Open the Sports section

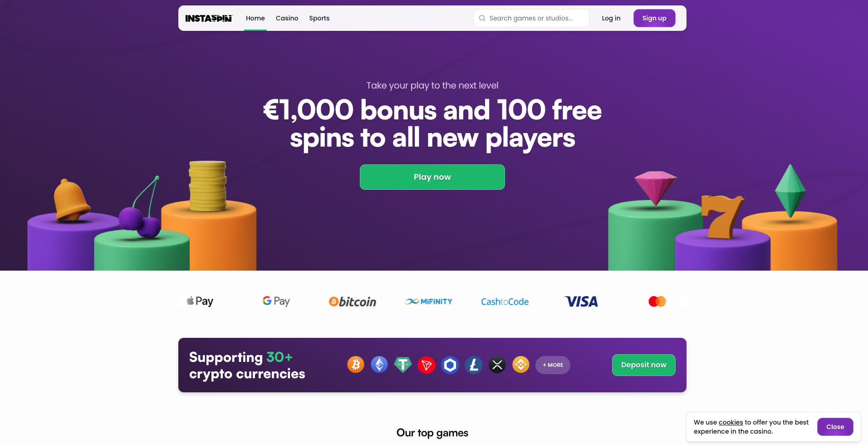click(319, 18)
